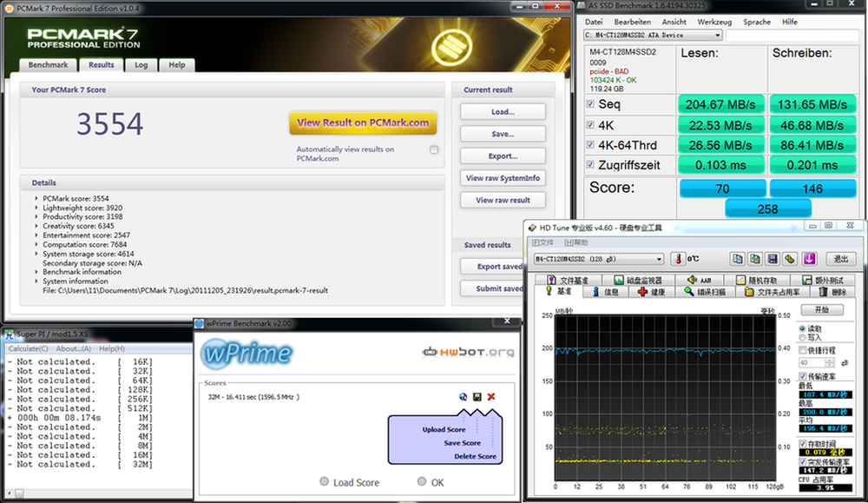Switch to HD Tune 错误扫描 error scan tab
Image resolution: width=868 pixels, height=503 pixels.
pos(705,292)
